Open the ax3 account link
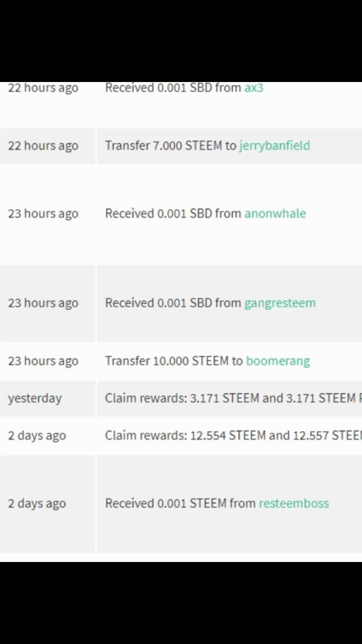362x644 pixels. pyautogui.click(x=253, y=88)
